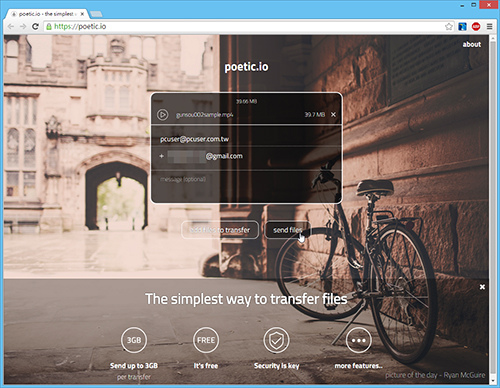The image size is (500, 388).
Task: Click the blue extension icon in the toolbar
Action: tap(462, 27)
